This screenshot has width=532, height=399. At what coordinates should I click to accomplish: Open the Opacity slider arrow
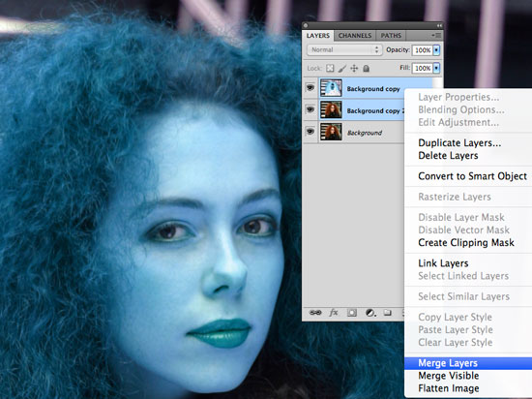pos(436,50)
